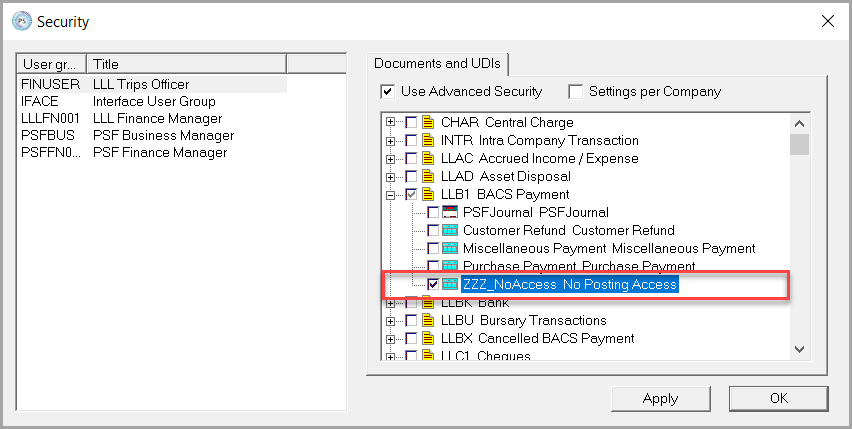Viewport: 852px width, 429px height.
Task: Tick the Customer Refund checkbox
Action: [433, 230]
